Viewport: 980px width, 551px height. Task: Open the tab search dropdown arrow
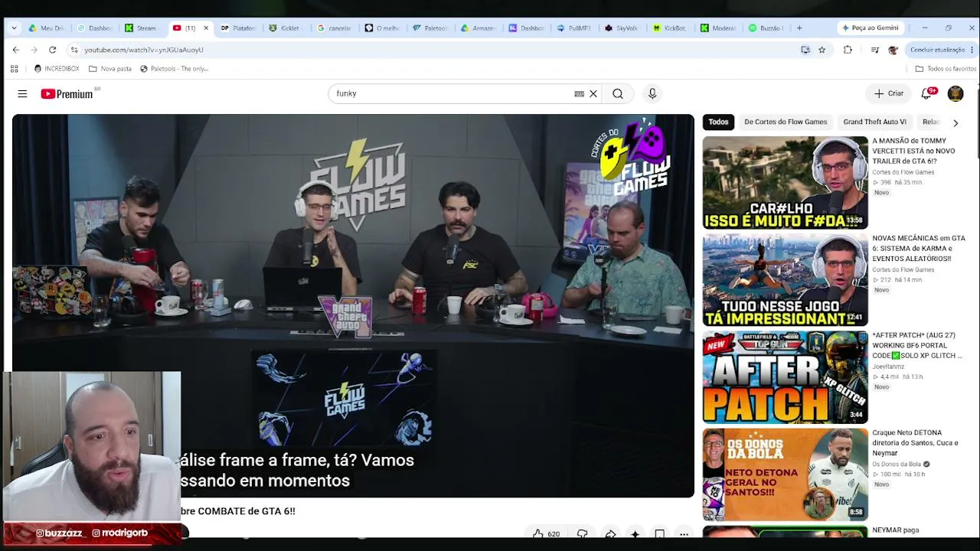tap(14, 28)
